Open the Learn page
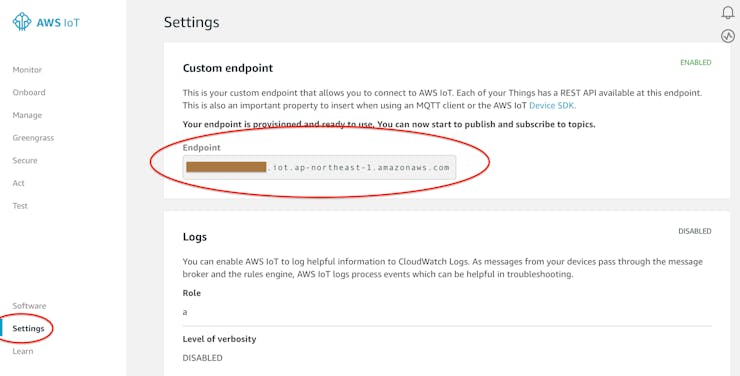The width and height of the screenshot is (740, 376). tap(23, 351)
